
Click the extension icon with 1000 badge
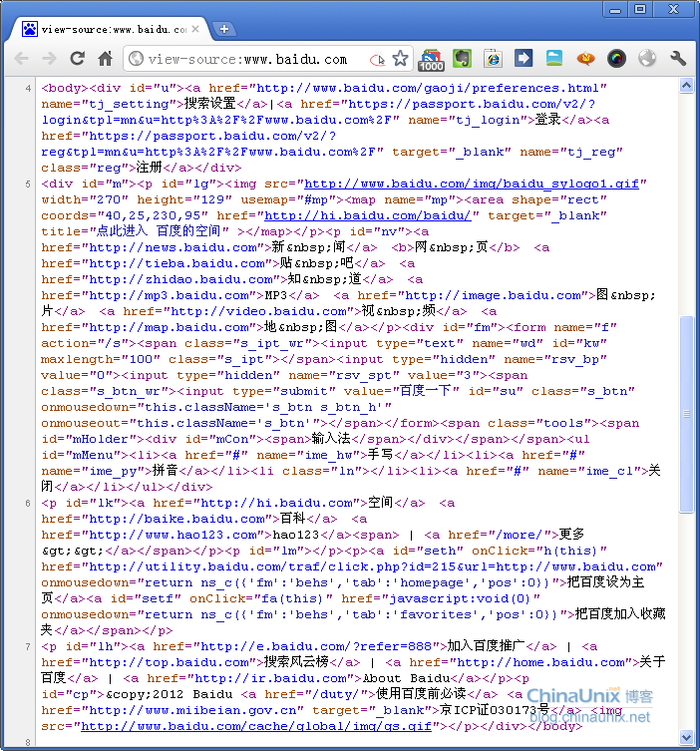click(431, 60)
